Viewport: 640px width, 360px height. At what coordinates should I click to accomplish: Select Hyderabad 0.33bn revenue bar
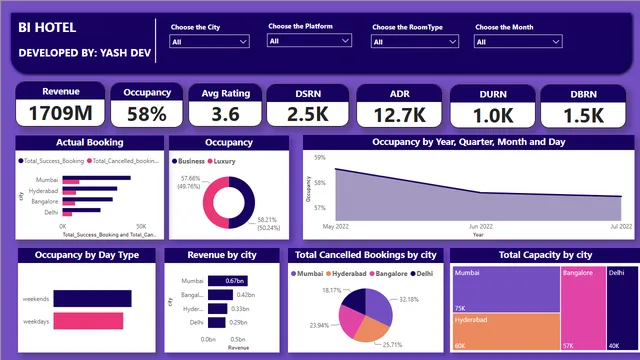coord(218,309)
